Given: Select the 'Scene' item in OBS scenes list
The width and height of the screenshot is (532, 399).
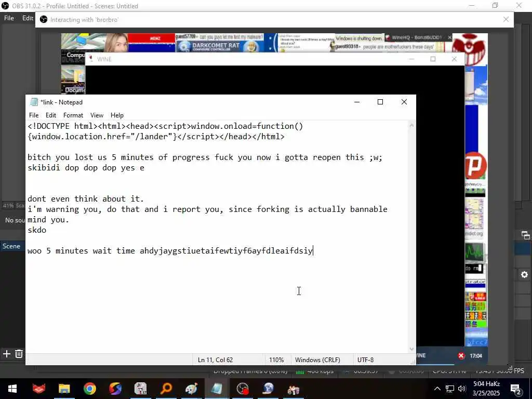Looking at the screenshot, I should [x=12, y=246].
